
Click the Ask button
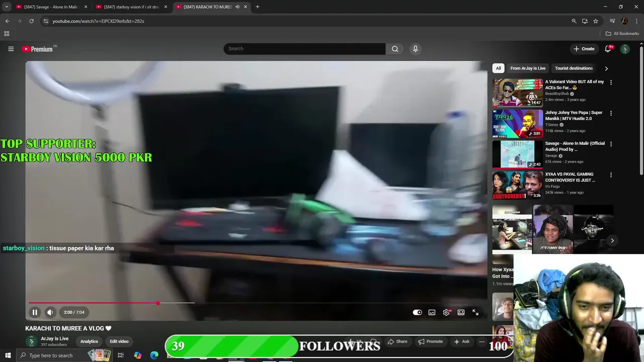coord(462,341)
